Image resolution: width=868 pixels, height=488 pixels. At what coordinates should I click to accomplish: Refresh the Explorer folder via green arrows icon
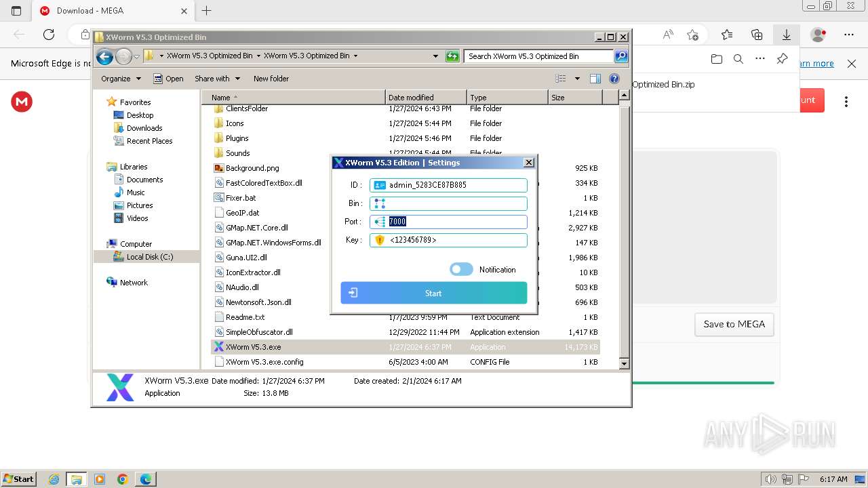(x=452, y=56)
